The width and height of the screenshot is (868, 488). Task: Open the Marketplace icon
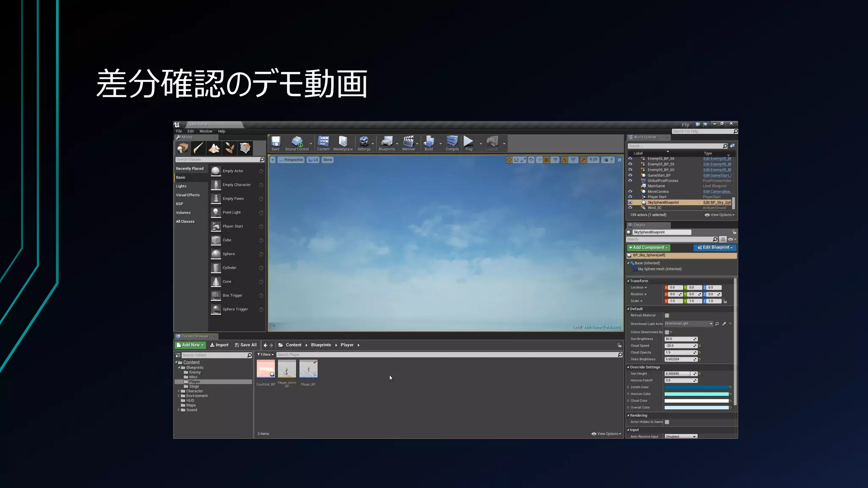click(343, 144)
